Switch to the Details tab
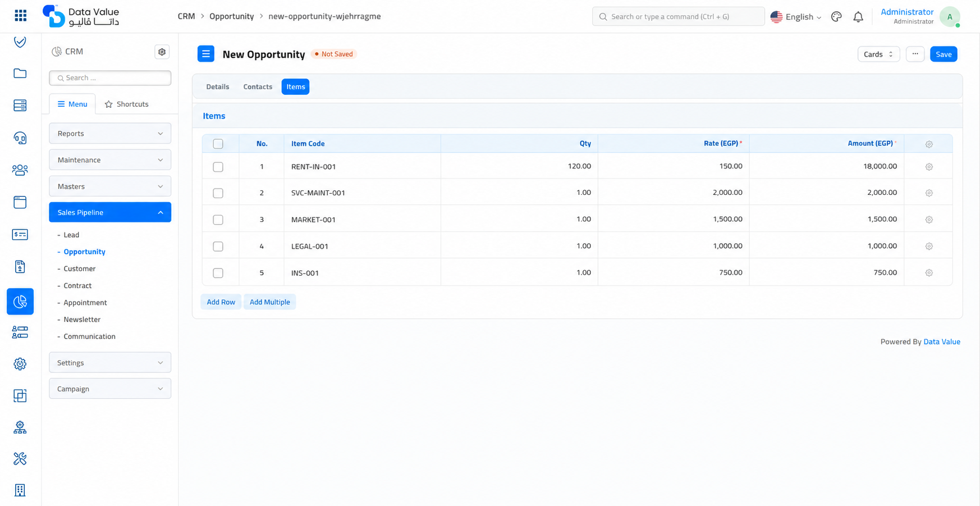The height and width of the screenshot is (506, 980). [x=218, y=86]
